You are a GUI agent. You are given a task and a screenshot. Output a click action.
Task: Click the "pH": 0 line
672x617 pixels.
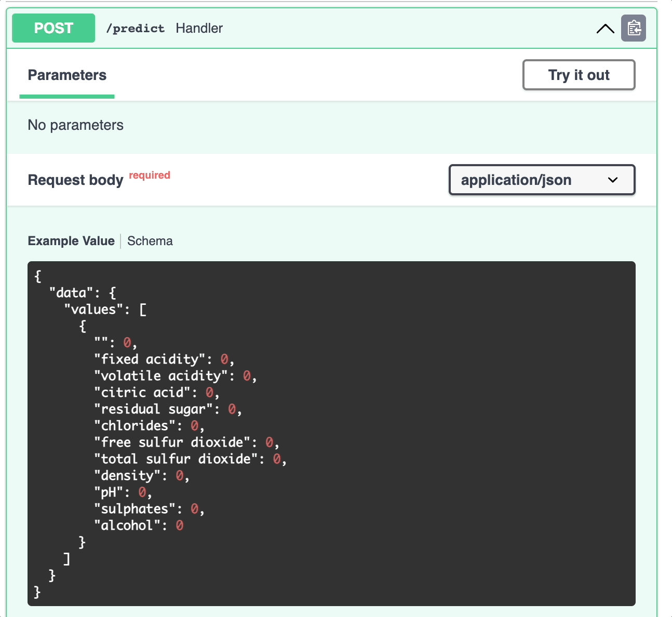click(123, 492)
